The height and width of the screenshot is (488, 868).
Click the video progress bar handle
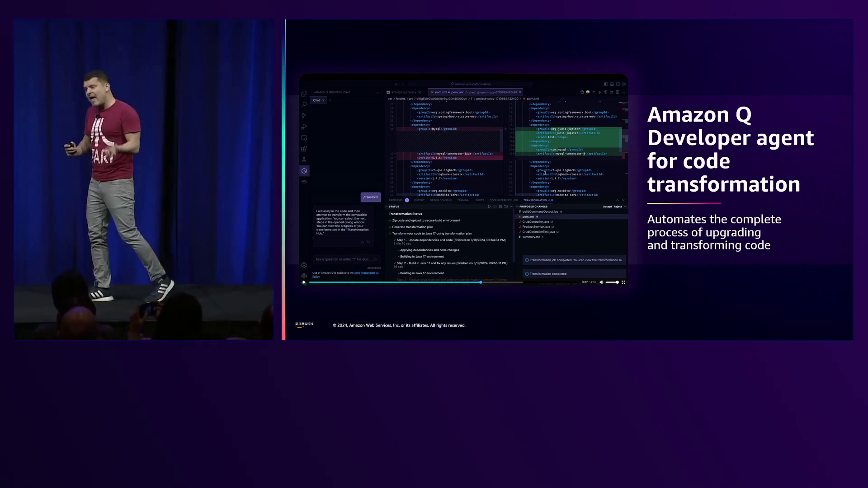tap(481, 282)
